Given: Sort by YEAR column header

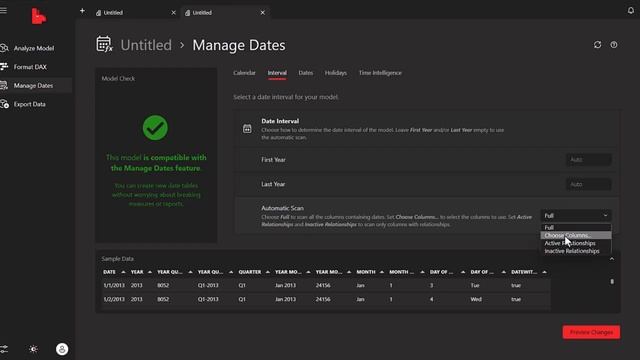Looking at the screenshot, I should 137,272.
